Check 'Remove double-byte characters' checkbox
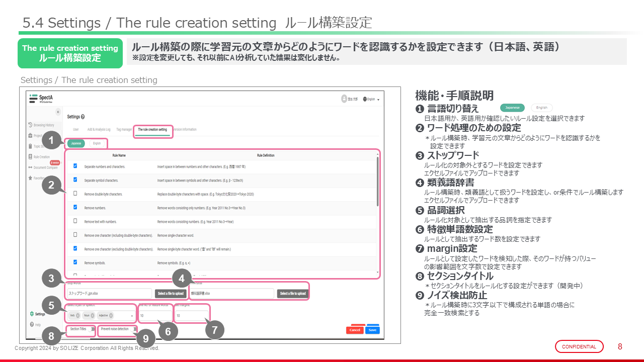 [75, 194]
